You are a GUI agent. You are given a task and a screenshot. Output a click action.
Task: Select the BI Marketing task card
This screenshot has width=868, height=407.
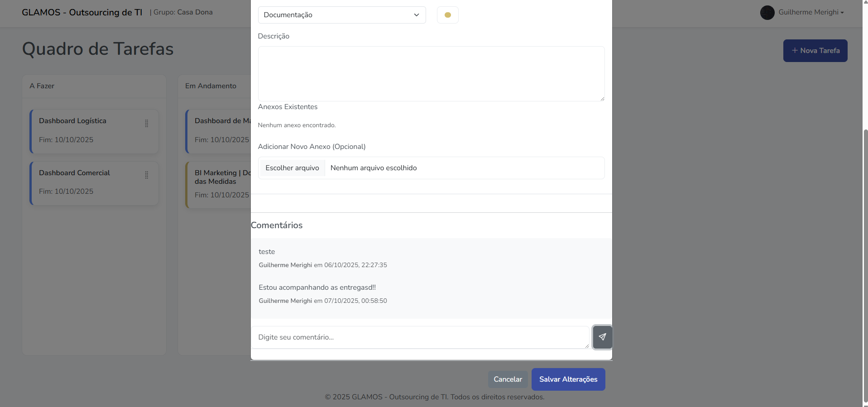point(219,184)
